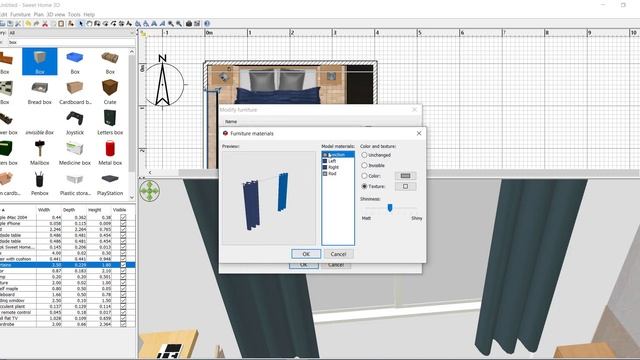
Task: Open the Furniture menu
Action: 20,14
